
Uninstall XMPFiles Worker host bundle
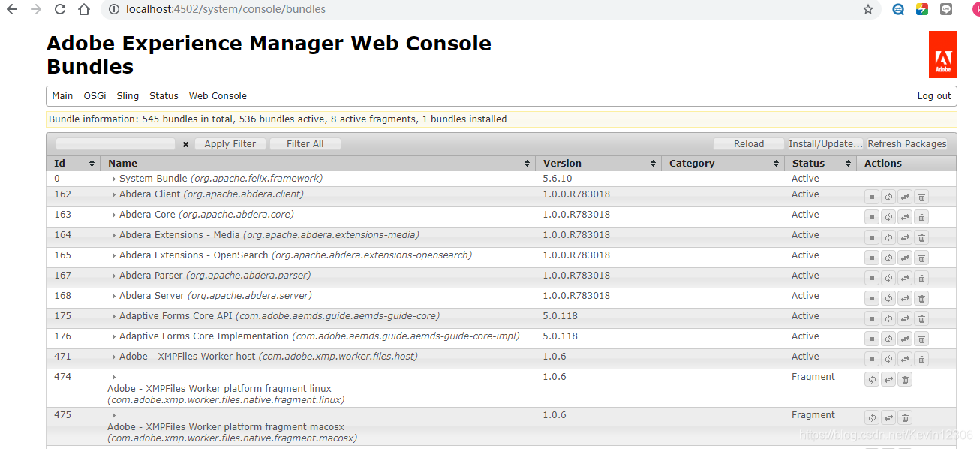(x=922, y=359)
